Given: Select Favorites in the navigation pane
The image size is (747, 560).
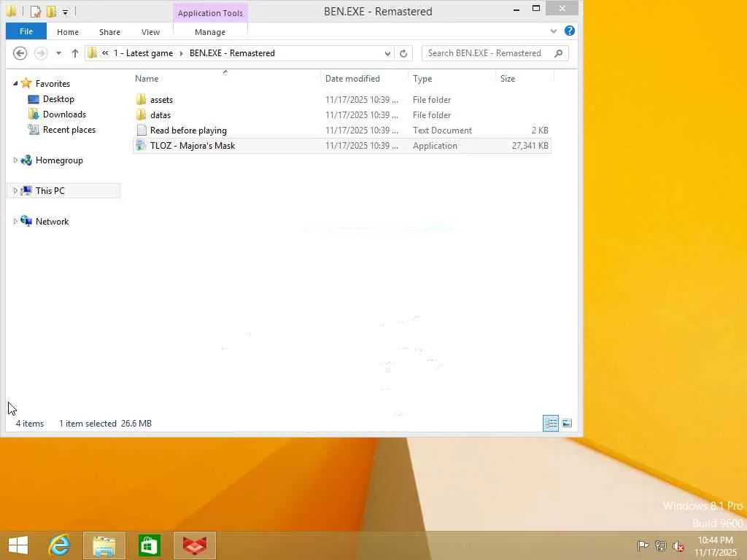Looking at the screenshot, I should coord(53,83).
